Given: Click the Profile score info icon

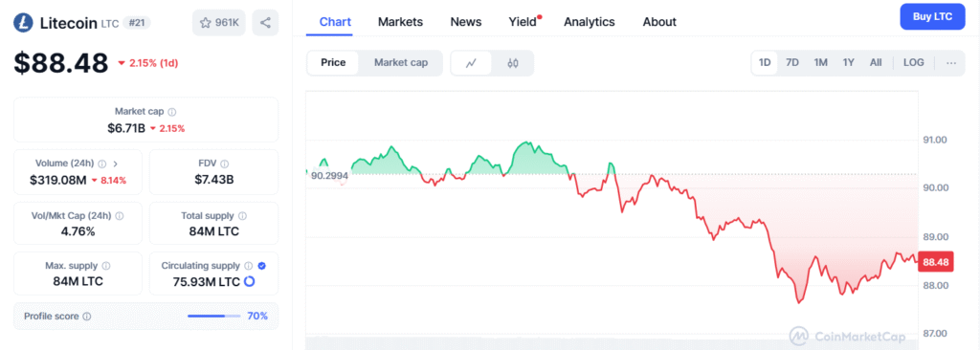Looking at the screenshot, I should point(86,317).
